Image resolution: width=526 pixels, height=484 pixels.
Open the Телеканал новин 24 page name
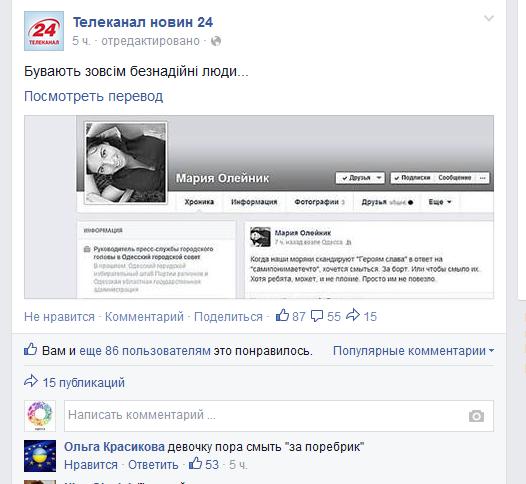click(143, 22)
